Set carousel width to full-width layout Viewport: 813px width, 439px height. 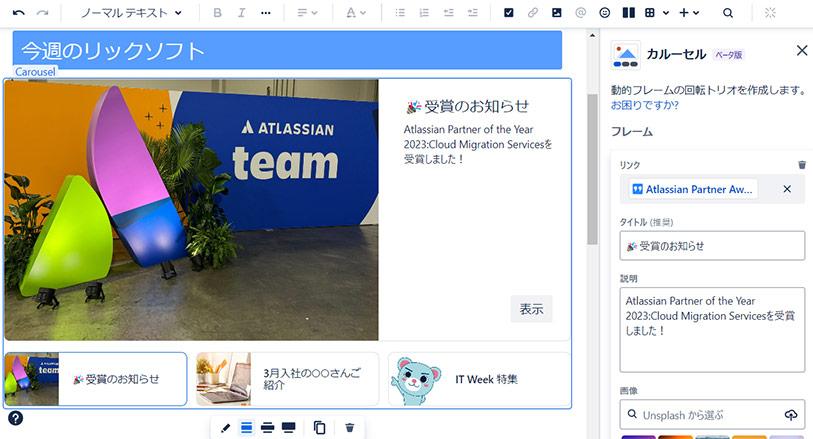click(x=288, y=428)
